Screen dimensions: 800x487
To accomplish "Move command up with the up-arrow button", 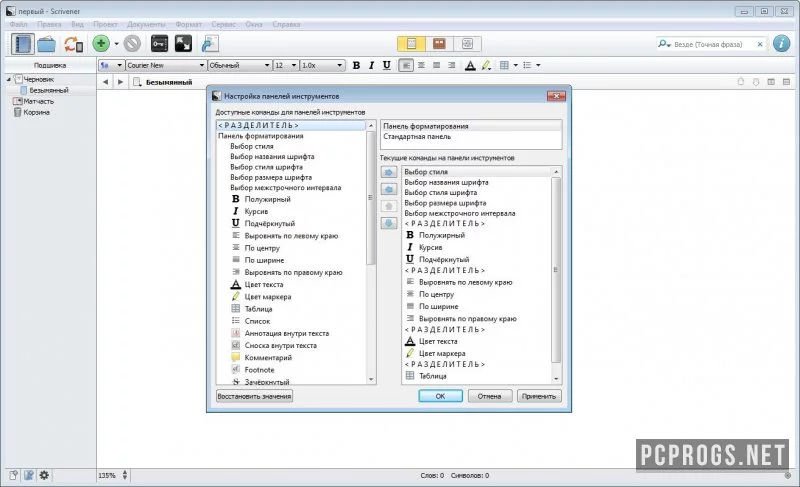I will tap(389, 206).
